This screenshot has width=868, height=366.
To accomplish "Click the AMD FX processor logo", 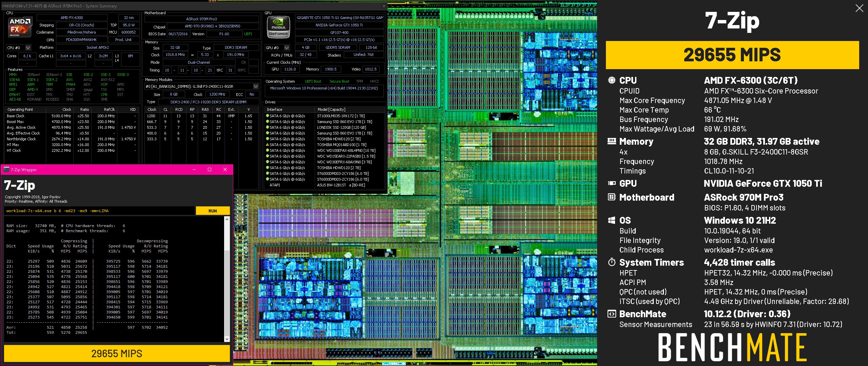I will 20,27.
